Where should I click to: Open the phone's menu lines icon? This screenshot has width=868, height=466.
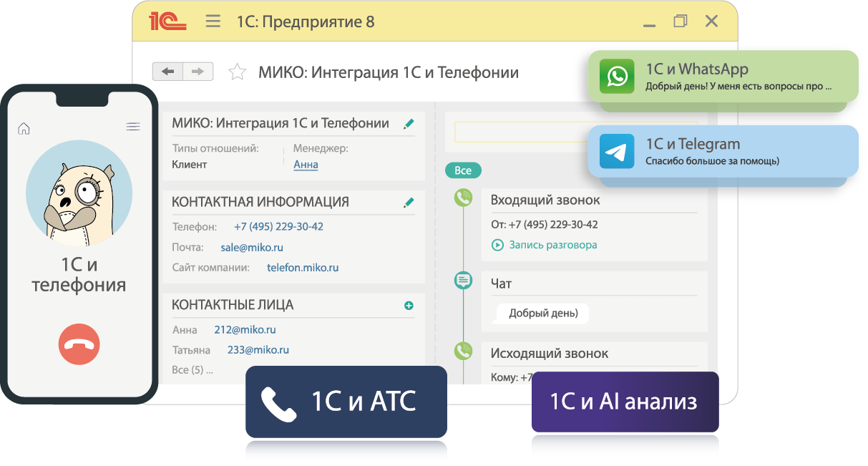[133, 127]
